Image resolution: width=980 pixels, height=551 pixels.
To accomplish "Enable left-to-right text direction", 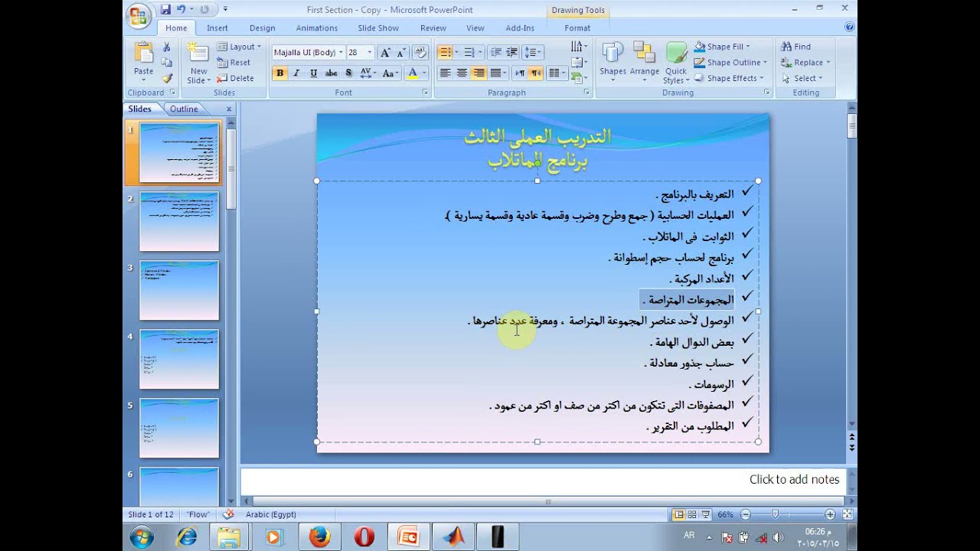I will [520, 73].
